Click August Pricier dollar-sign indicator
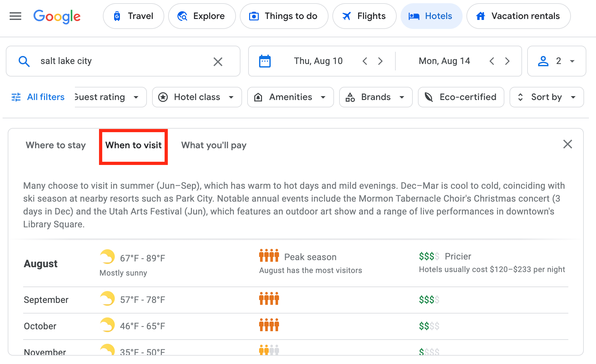 tap(429, 256)
